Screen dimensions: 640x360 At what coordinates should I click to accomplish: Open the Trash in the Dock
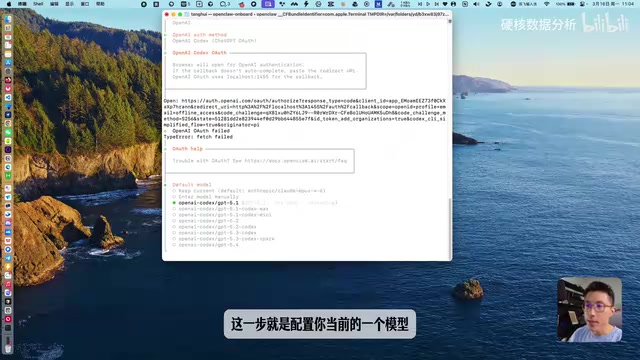(x=8, y=348)
